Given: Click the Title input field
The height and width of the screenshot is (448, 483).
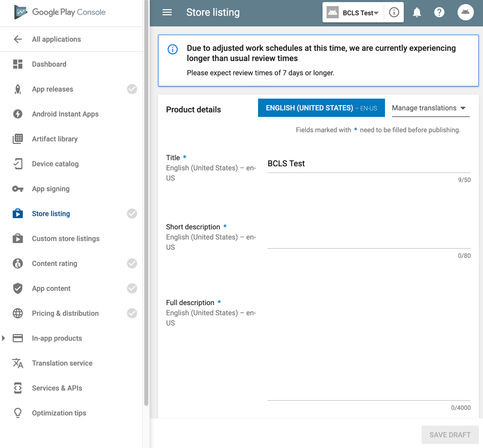Looking at the screenshot, I should pyautogui.click(x=369, y=164).
